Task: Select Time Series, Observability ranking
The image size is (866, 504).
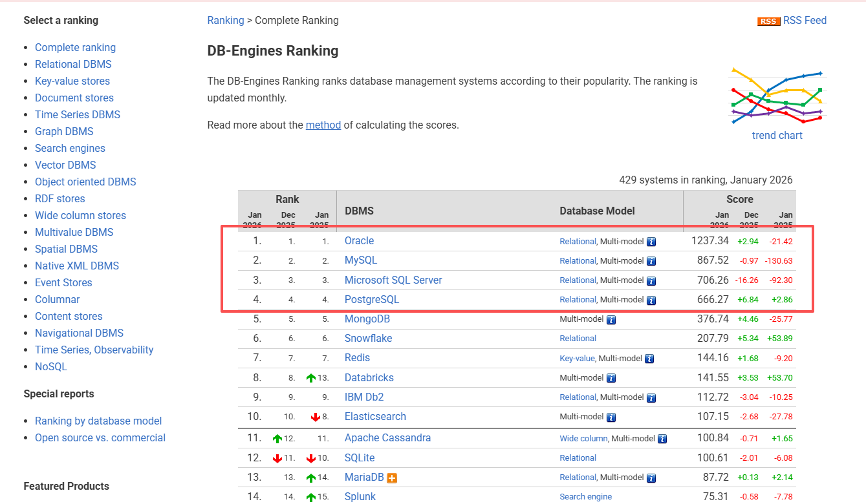Action: point(94,350)
